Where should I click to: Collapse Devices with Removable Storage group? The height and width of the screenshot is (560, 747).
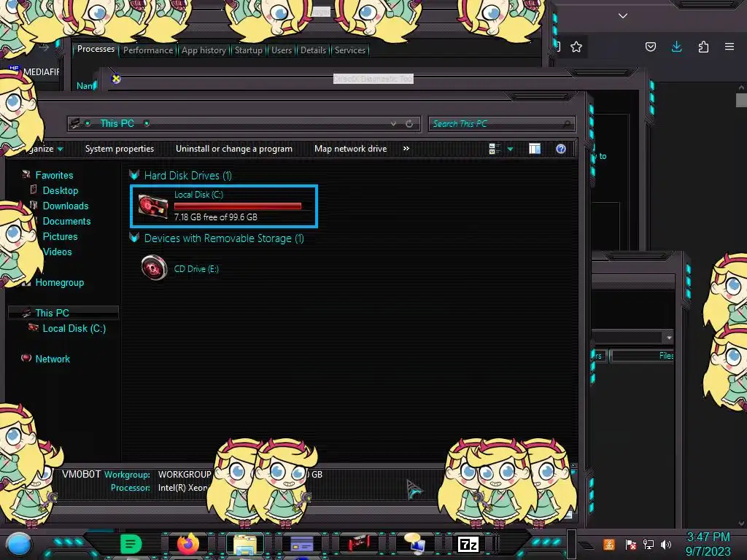134,238
